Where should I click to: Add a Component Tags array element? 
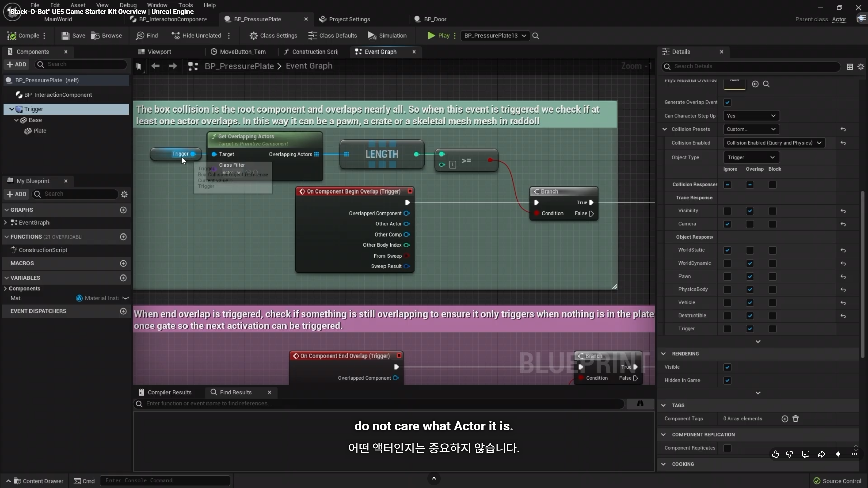[x=785, y=419]
